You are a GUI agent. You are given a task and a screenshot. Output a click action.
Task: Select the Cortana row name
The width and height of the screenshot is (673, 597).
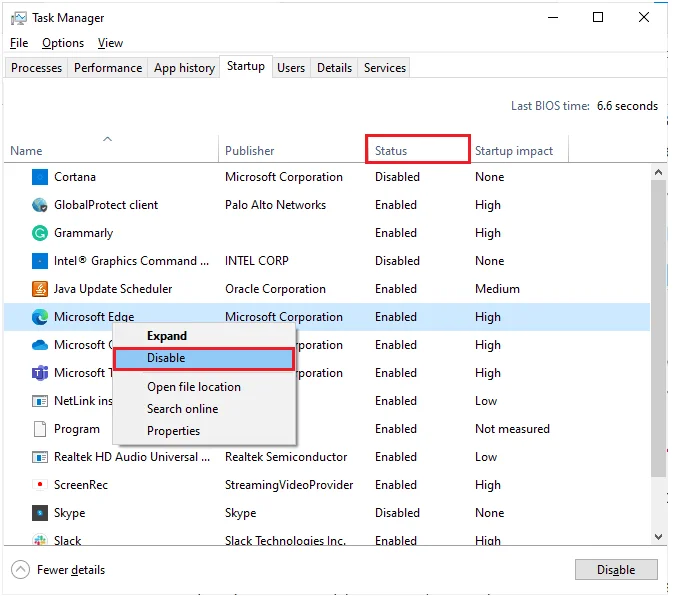(75, 177)
